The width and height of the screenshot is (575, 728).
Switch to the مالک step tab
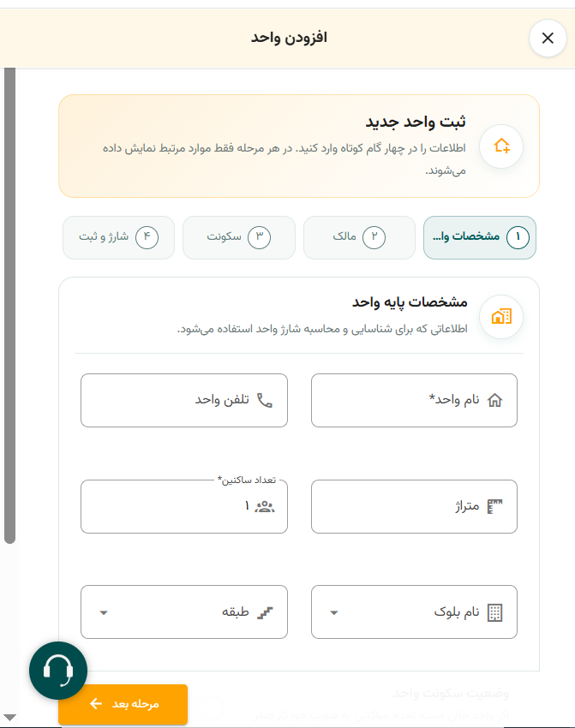pyautogui.click(x=359, y=237)
